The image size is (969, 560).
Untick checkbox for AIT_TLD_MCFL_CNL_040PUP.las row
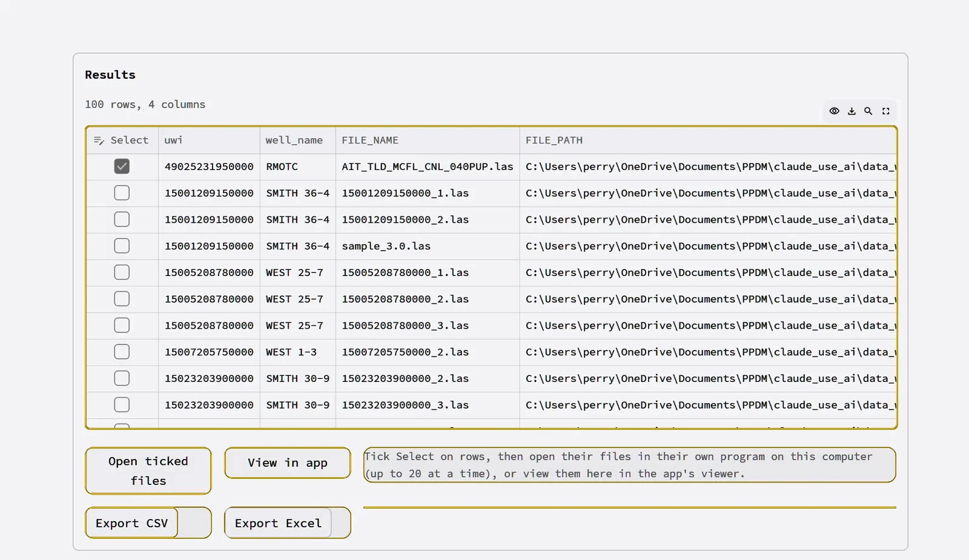122,166
